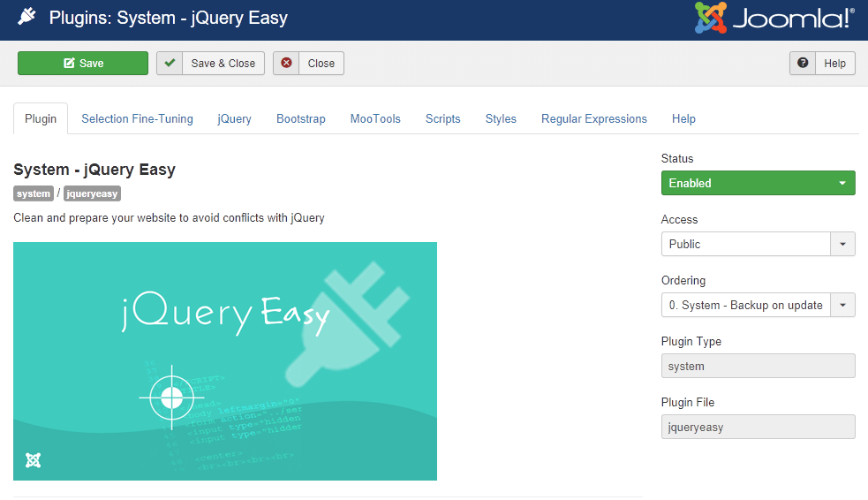Open the Help tab in the tab row
The height and width of the screenshot is (500, 868).
click(x=683, y=118)
